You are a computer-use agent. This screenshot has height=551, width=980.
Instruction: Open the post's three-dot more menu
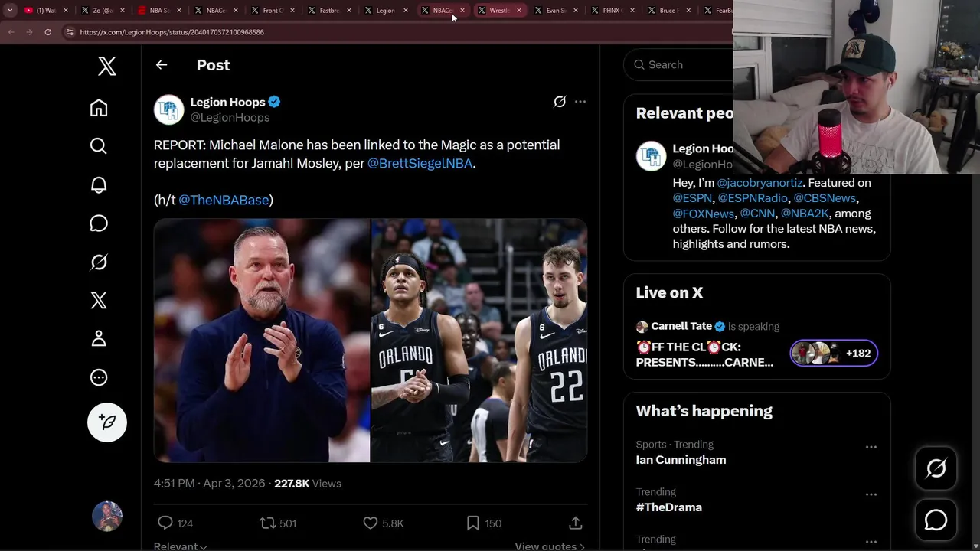point(580,102)
